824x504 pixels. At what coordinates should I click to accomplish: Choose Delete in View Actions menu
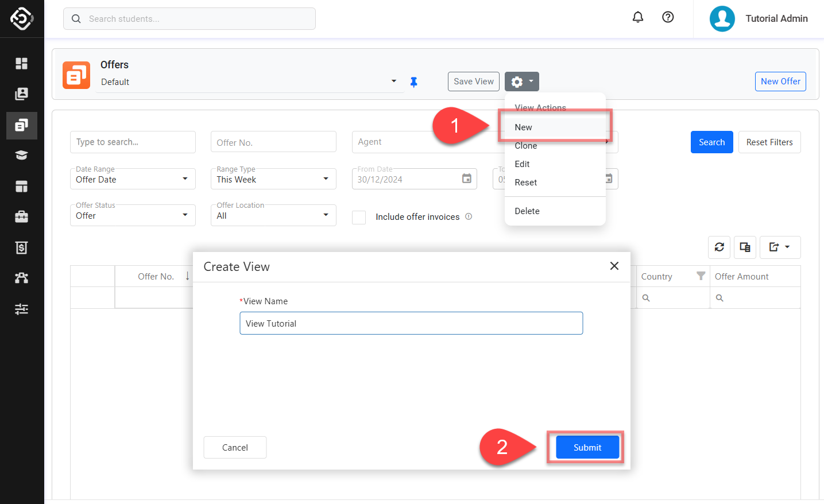(527, 211)
